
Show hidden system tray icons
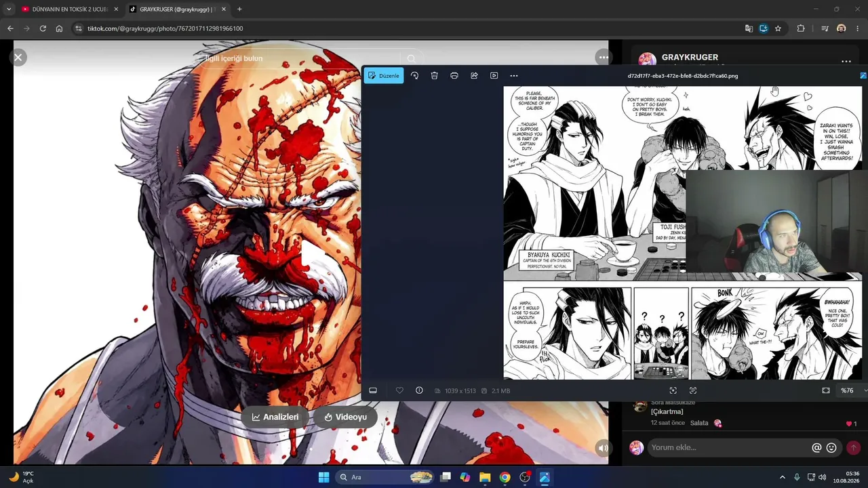point(782,477)
